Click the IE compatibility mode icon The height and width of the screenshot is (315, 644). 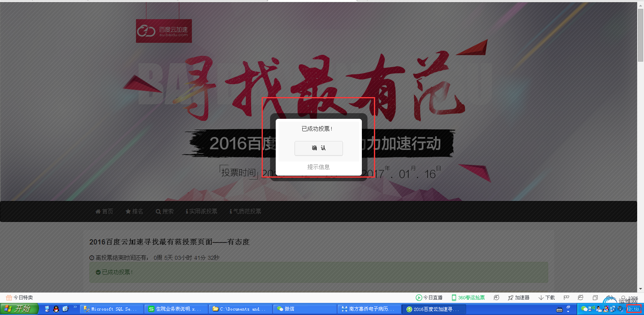pyautogui.click(x=580, y=298)
